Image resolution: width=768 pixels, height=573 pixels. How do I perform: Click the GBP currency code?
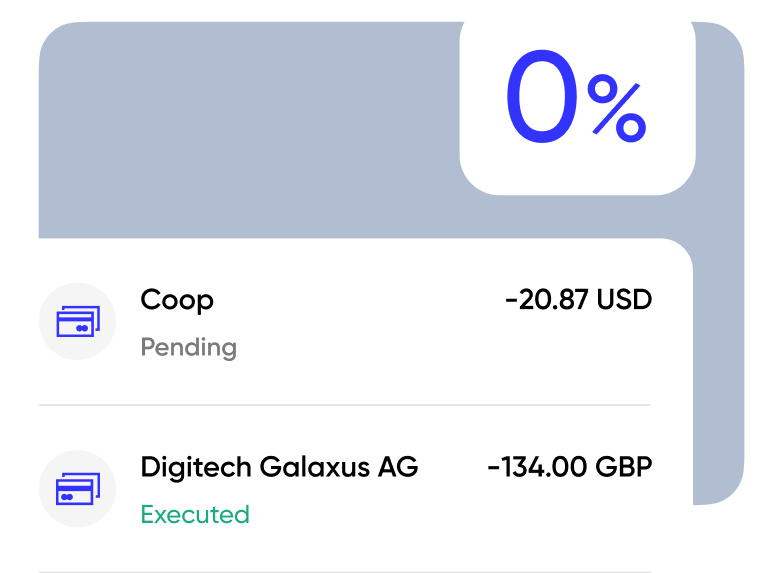tap(623, 467)
